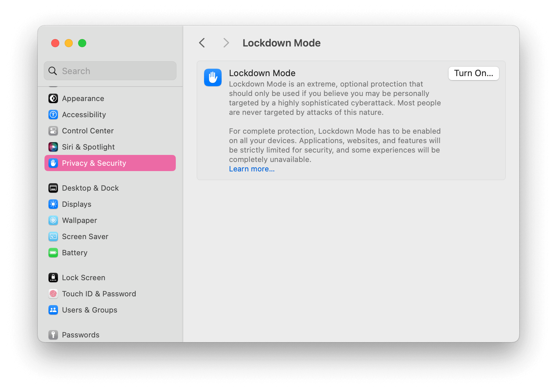The width and height of the screenshot is (557, 392).
Task: Open Touch ID & Password label
Action: (99, 294)
